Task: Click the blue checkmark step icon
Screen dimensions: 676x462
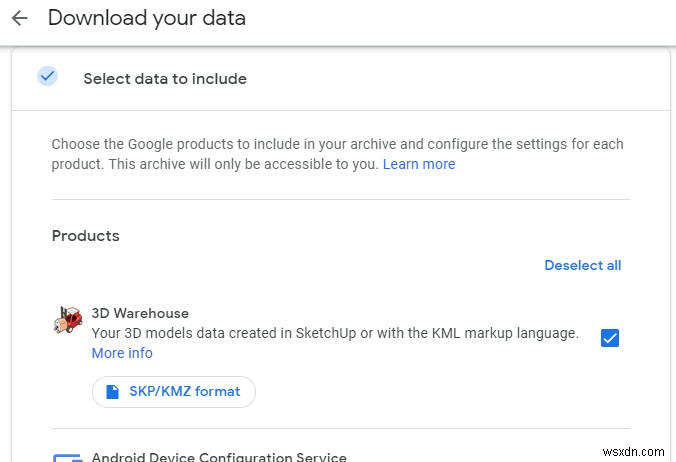Action: coord(47,76)
